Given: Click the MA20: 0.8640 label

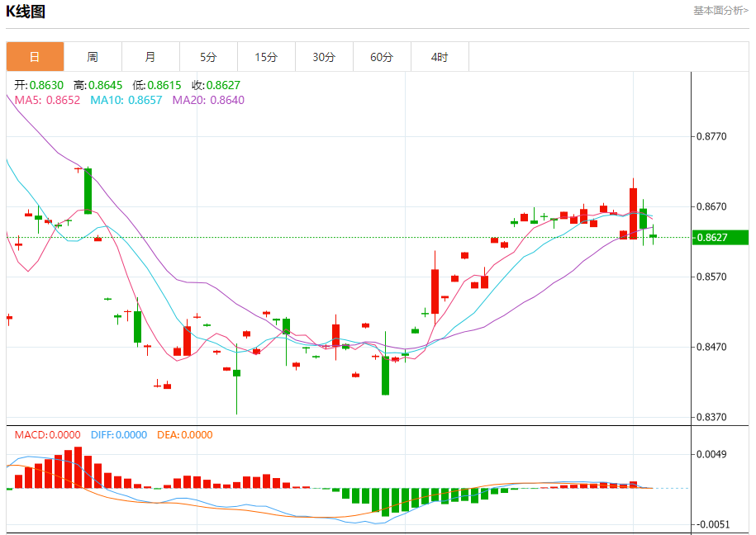Looking at the screenshot, I should tap(208, 100).
